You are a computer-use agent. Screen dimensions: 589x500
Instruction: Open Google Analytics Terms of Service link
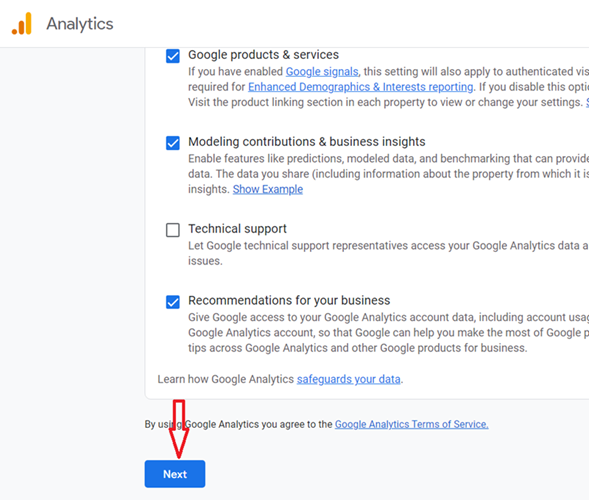click(412, 424)
